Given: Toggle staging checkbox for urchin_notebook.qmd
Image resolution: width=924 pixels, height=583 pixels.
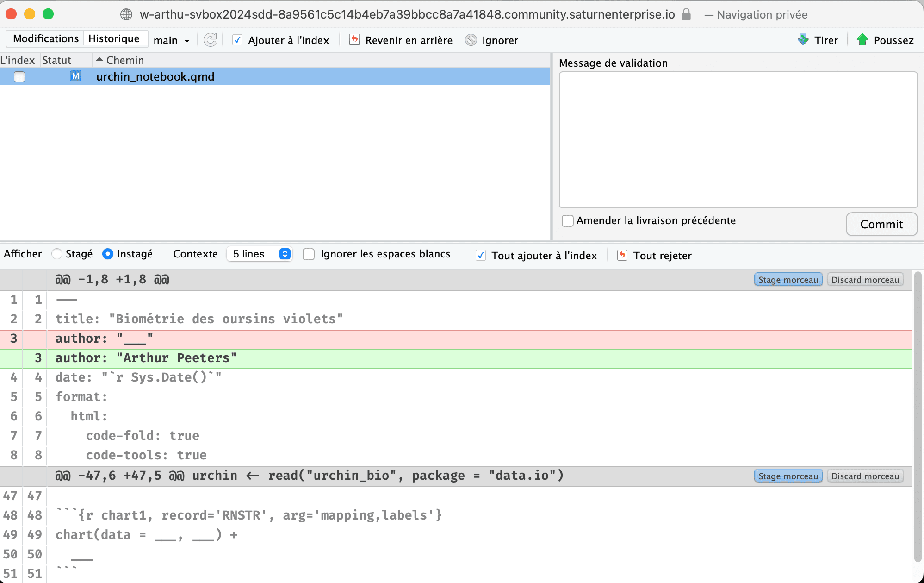Looking at the screenshot, I should pyautogui.click(x=19, y=77).
